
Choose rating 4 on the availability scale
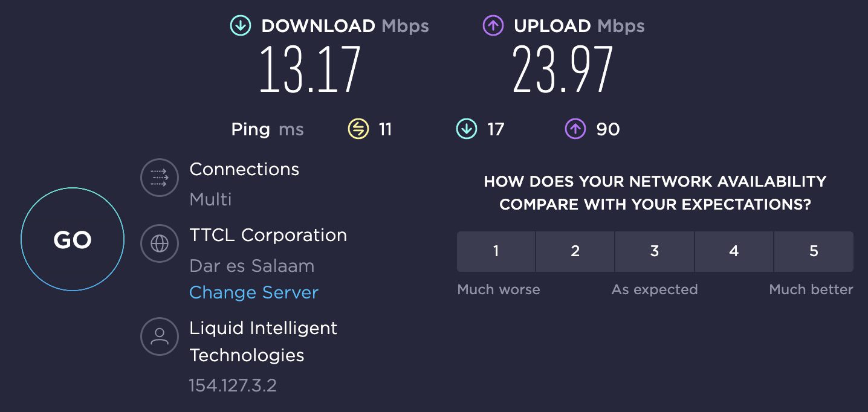734,251
